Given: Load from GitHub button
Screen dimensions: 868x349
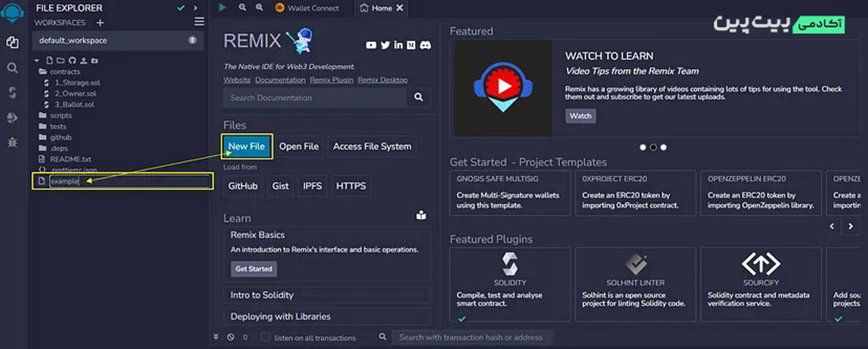Looking at the screenshot, I should (243, 186).
